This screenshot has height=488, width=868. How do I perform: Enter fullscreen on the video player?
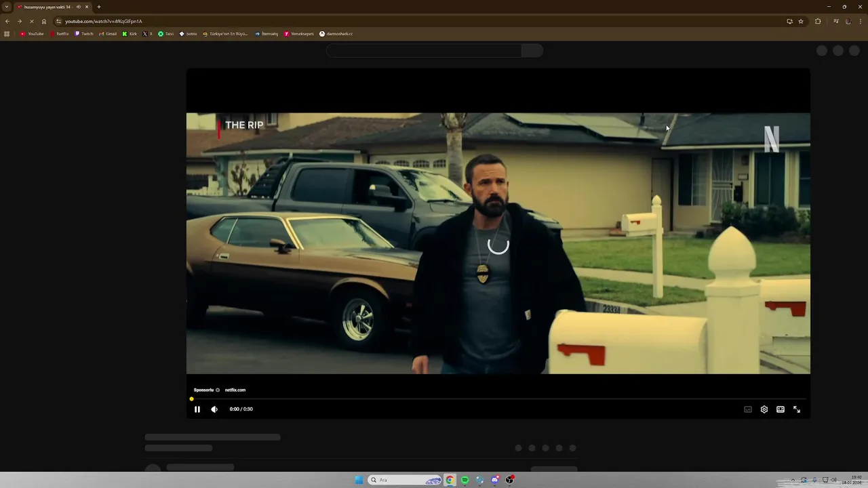(x=797, y=409)
